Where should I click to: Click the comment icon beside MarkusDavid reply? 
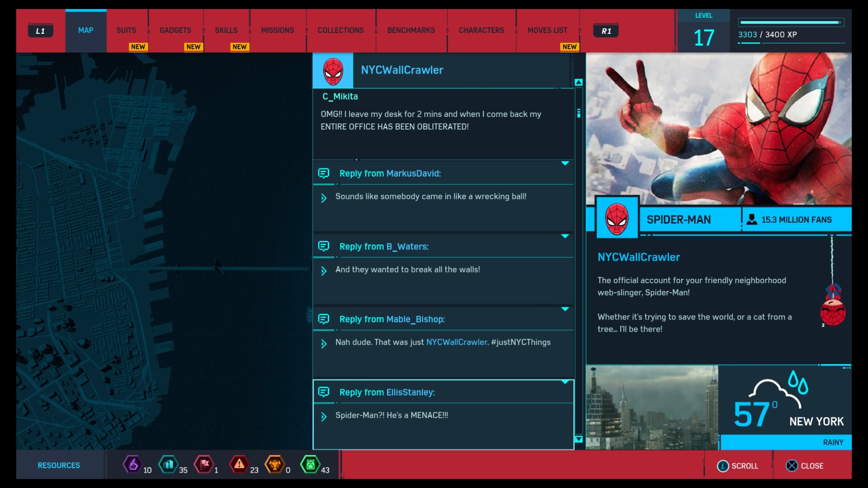324,174
